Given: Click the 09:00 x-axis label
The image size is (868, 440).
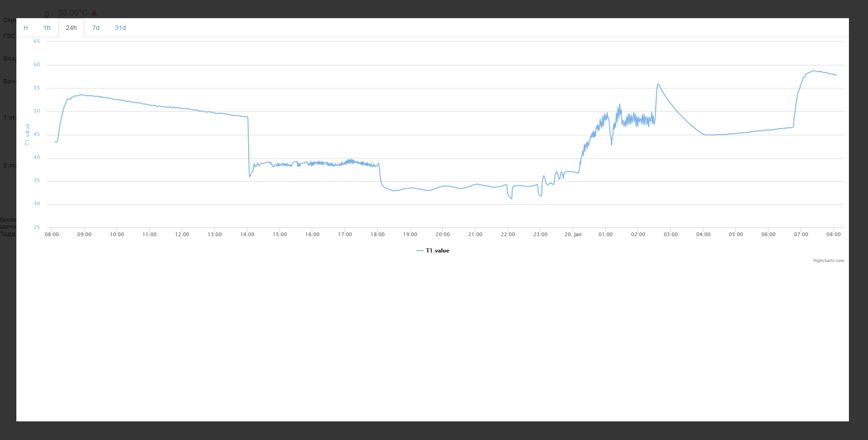Looking at the screenshot, I should (84, 234).
